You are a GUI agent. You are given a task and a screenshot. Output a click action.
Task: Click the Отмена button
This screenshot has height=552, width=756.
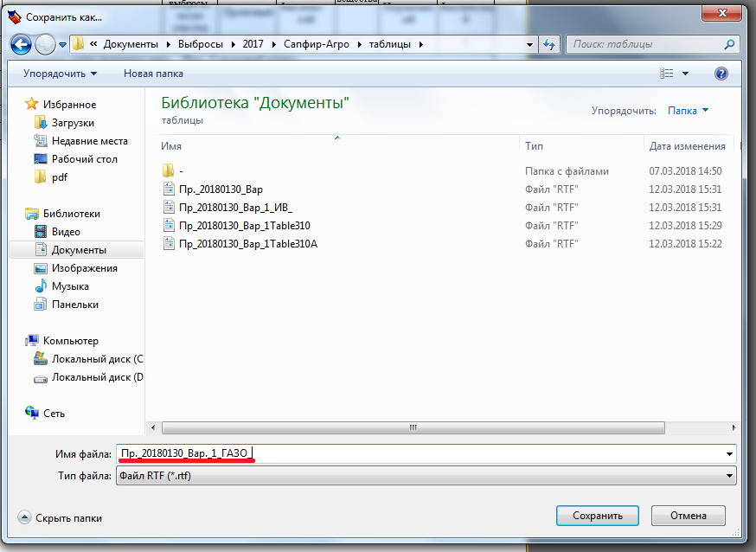click(688, 516)
